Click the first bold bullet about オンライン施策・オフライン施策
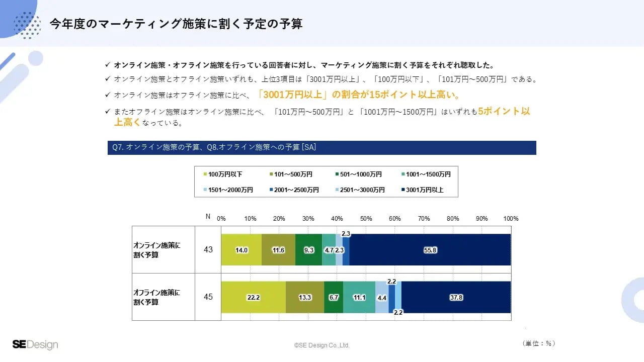 pos(304,65)
